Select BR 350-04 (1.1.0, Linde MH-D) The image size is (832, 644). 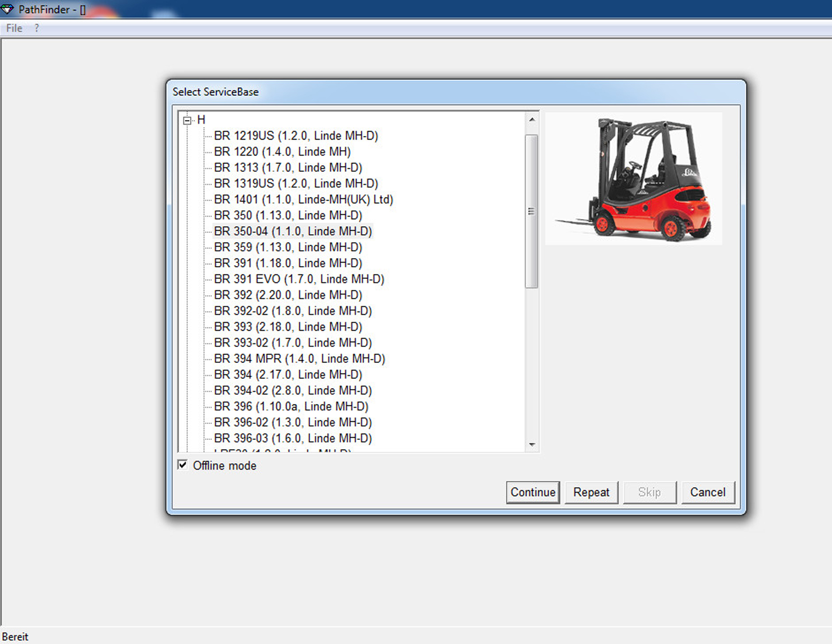point(293,231)
